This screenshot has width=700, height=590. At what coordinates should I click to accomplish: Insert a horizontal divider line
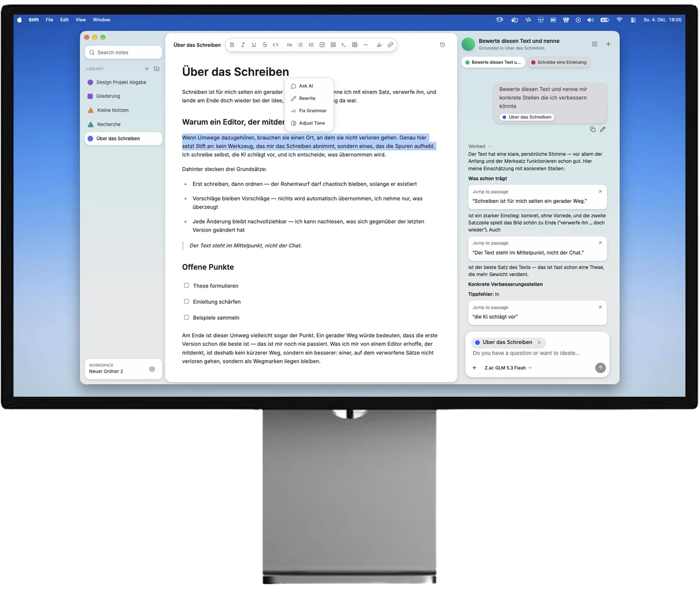[x=366, y=45]
